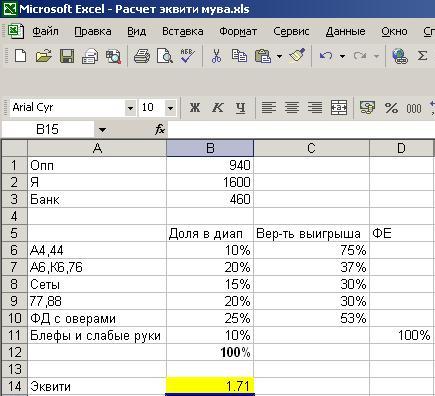The height and width of the screenshot is (396, 435).
Task: Open the Файл menu
Action: pyautogui.click(x=45, y=32)
